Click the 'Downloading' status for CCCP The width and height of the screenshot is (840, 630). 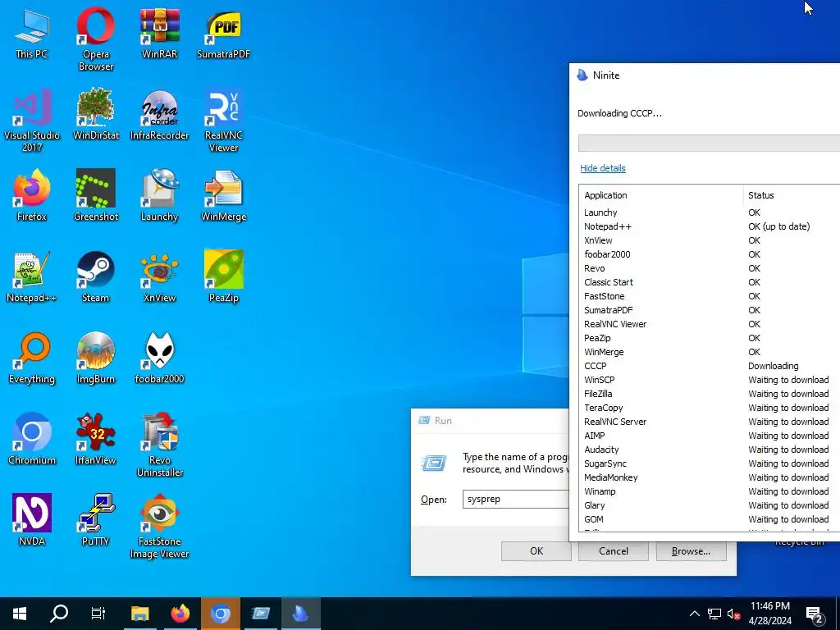(x=773, y=366)
